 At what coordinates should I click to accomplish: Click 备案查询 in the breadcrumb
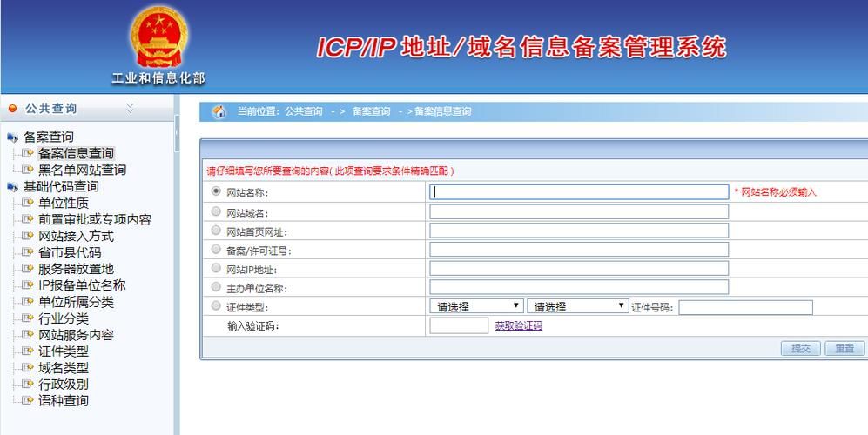coord(371,111)
